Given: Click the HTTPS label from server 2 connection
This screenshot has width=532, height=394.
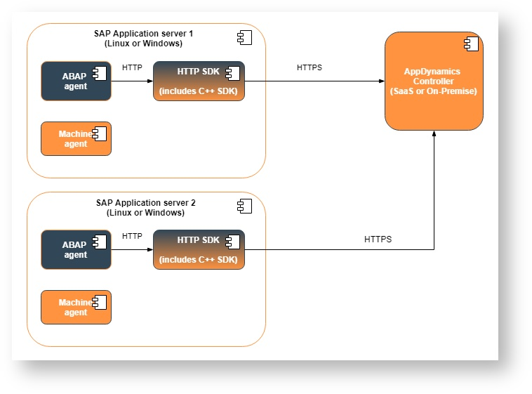Looking at the screenshot, I should pos(378,239).
